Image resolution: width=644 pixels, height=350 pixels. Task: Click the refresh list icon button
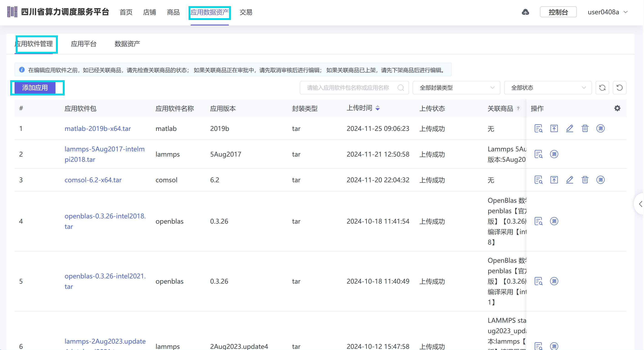tap(602, 88)
